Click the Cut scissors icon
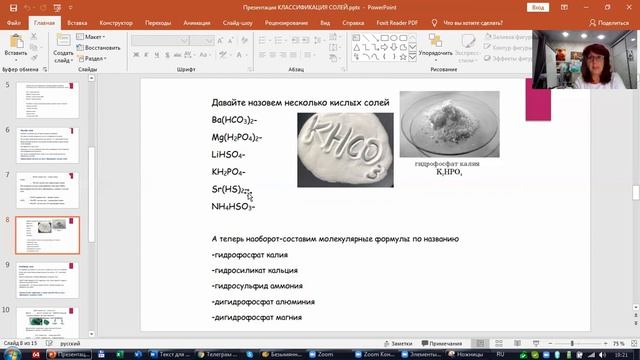This screenshot has height=360, width=640. 34,36
